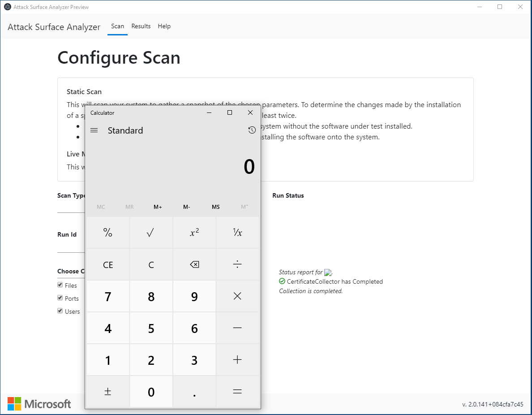Click the number 3 key
532x415 pixels.
click(x=194, y=359)
